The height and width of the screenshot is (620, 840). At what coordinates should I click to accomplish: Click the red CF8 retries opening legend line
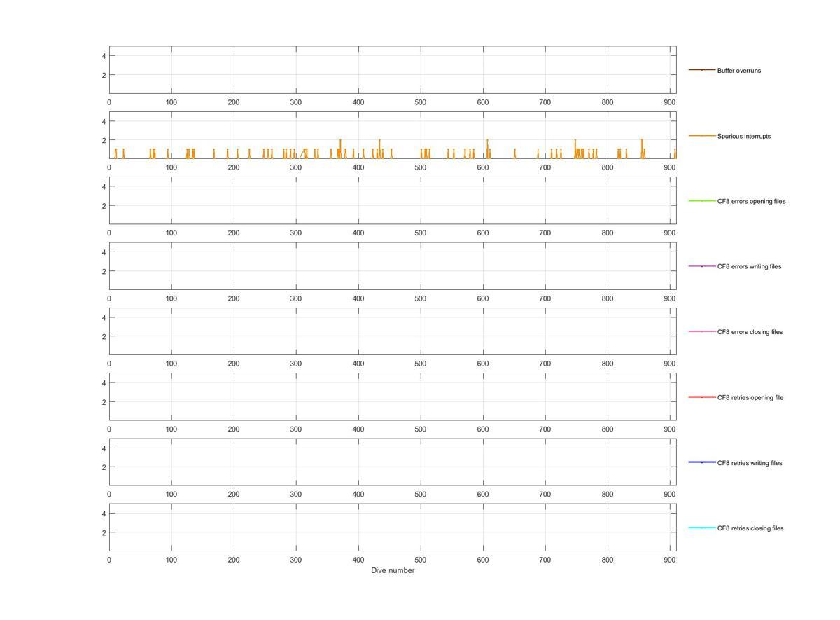702,397
